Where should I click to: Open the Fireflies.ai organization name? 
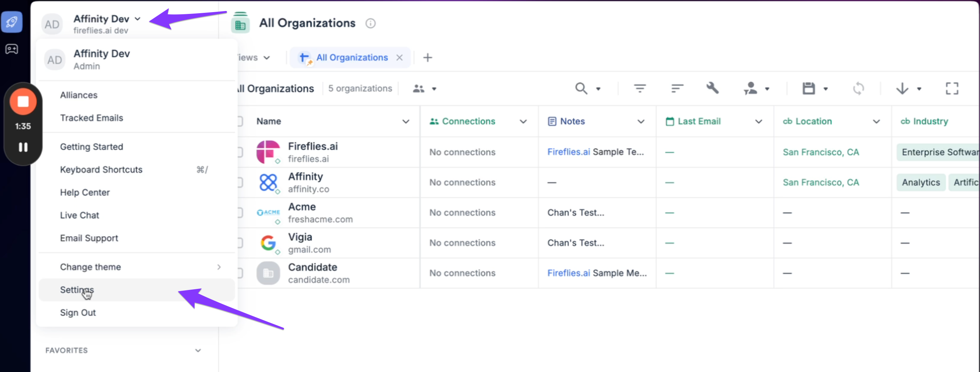(313, 146)
